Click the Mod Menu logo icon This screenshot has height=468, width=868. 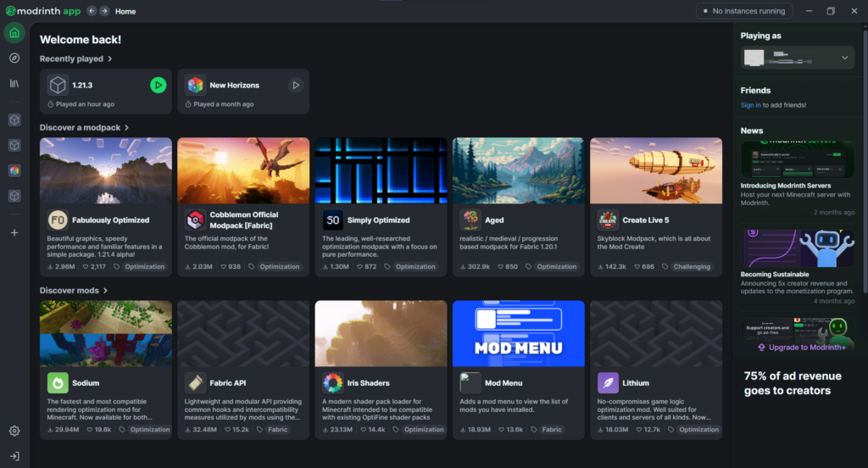coord(470,382)
